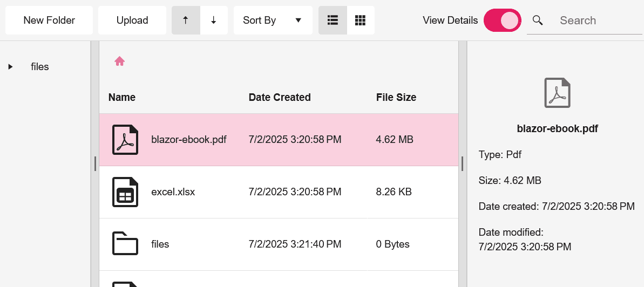Click the blazor-ebook.pdf title in details panel
Screen dimensions: 644x287
coord(557,128)
